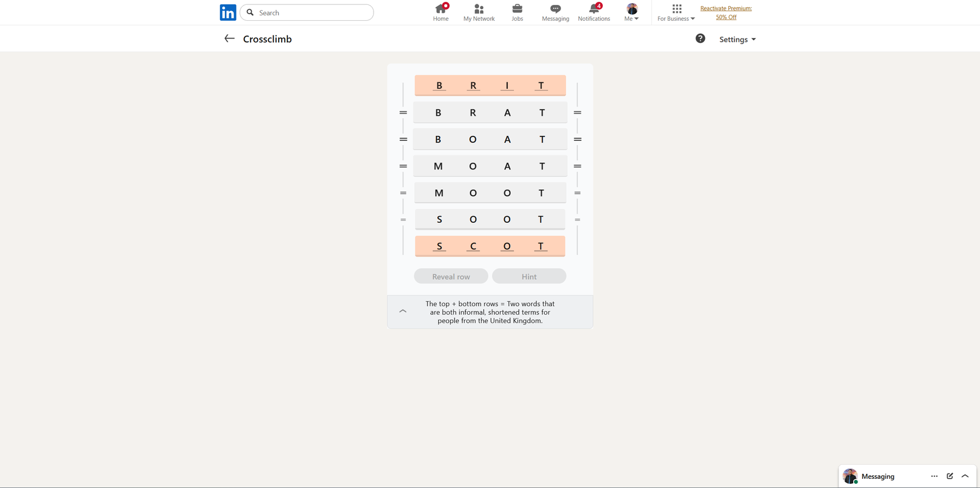The width and height of the screenshot is (980, 488).
Task: Open the Jobs briefcase icon
Action: coord(518,9)
